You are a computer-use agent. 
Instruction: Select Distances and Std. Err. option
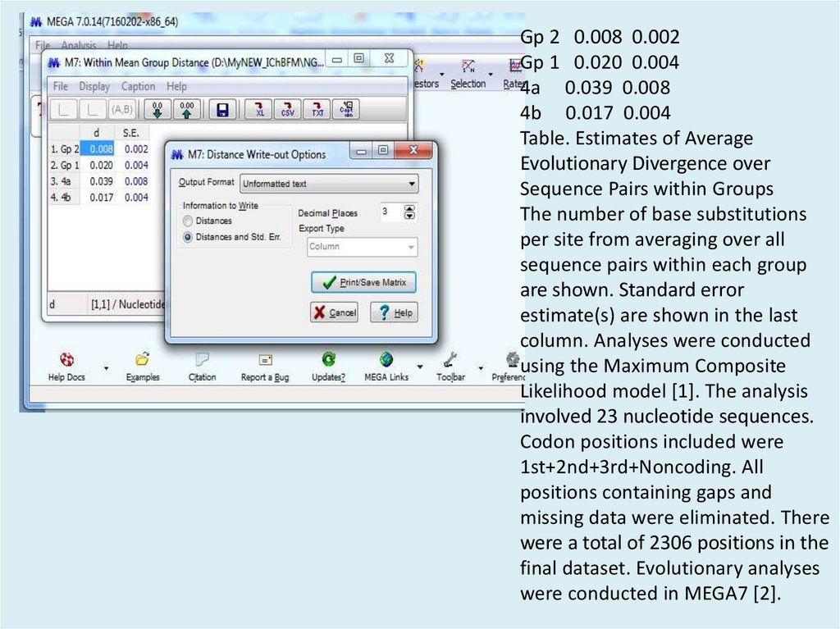click(189, 237)
